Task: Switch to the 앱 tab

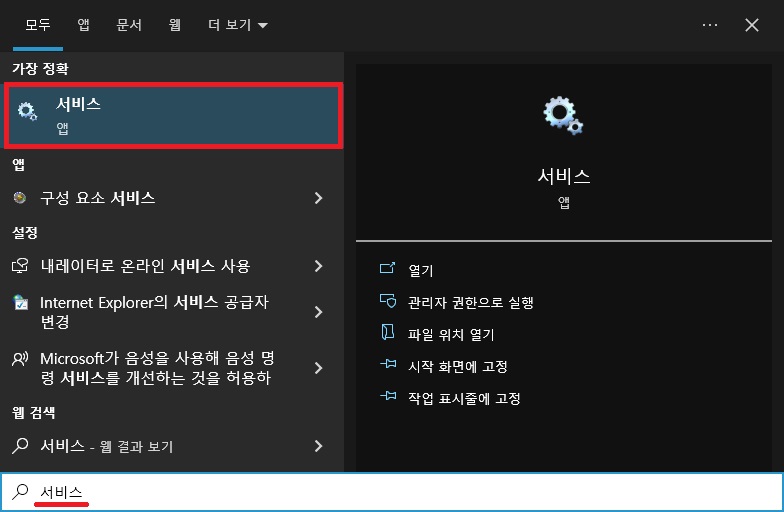Action: 84,25
